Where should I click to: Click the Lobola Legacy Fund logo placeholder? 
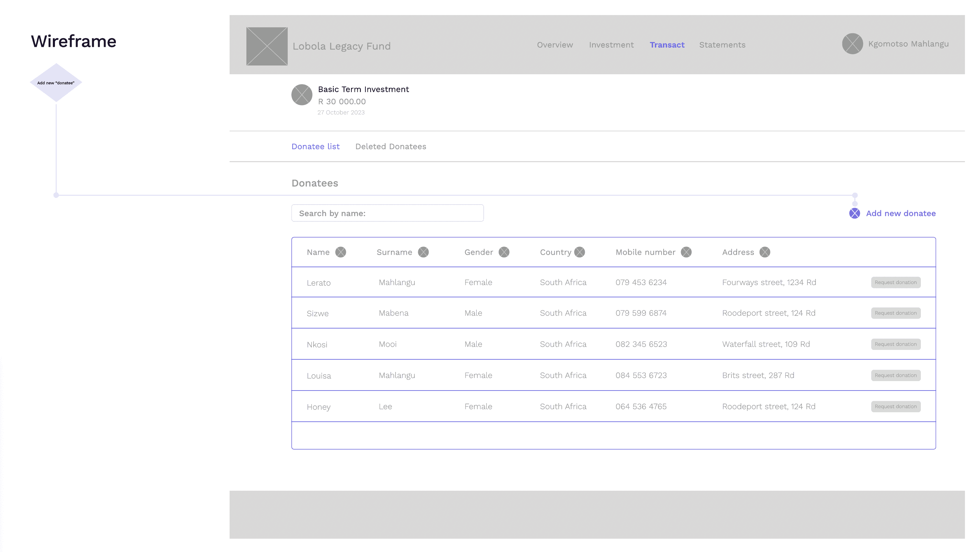pos(267,46)
